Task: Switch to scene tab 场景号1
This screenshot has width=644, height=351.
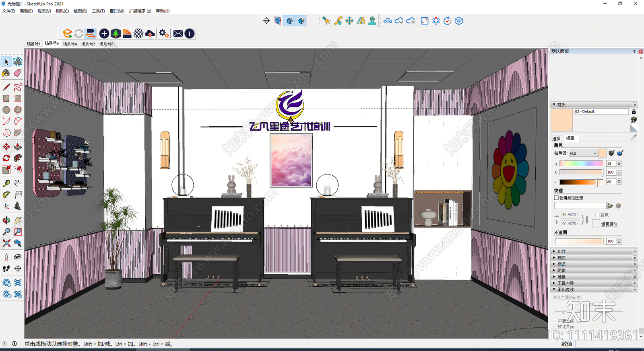Action: [x=33, y=44]
